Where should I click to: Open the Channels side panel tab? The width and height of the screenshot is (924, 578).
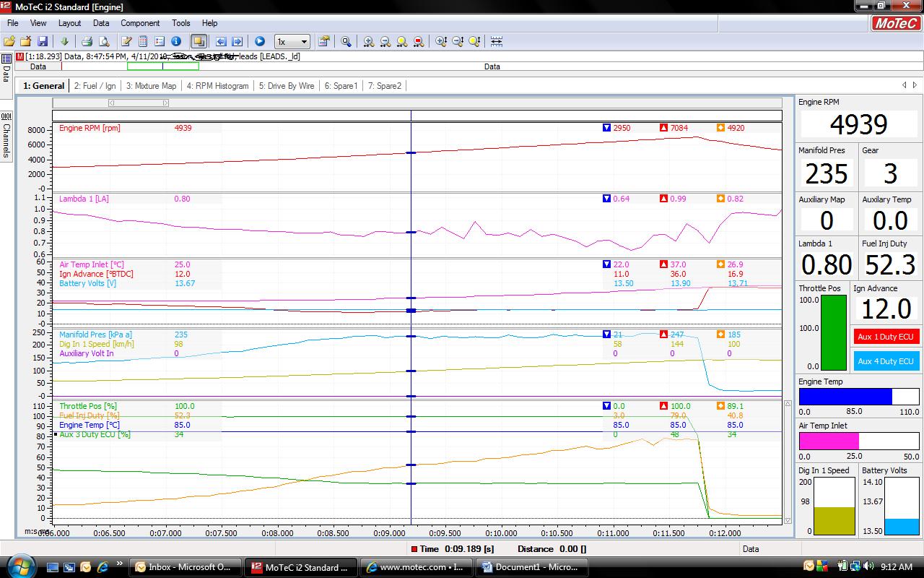[6, 136]
